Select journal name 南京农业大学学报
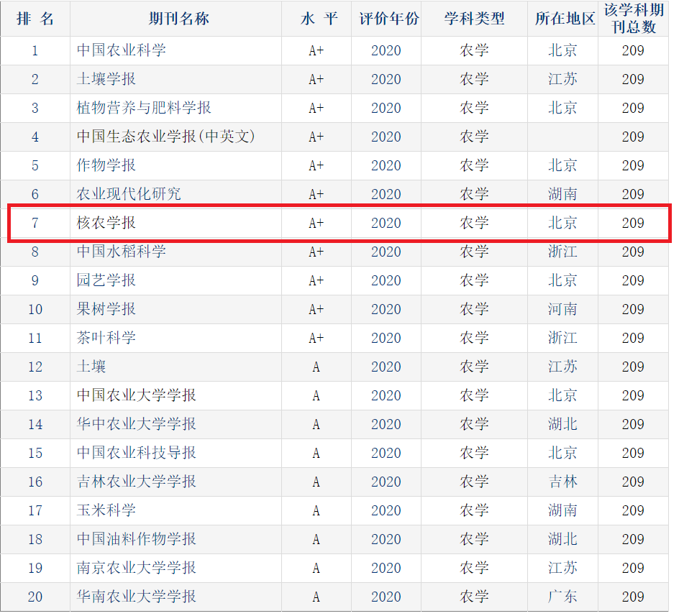679x616 pixels. [137, 568]
